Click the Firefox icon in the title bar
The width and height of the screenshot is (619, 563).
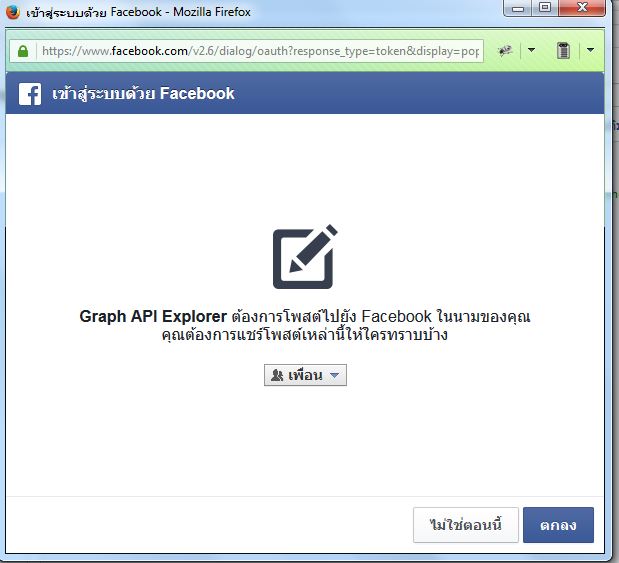click(x=13, y=12)
